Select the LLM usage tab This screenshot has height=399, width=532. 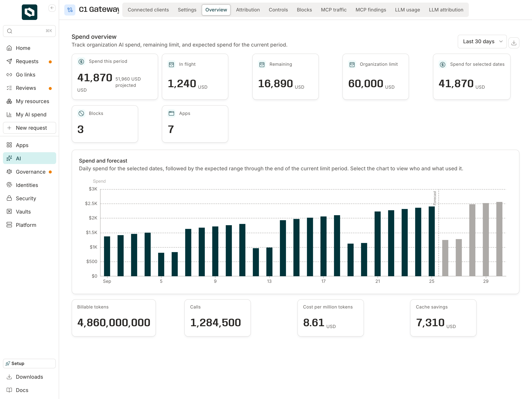tap(407, 10)
